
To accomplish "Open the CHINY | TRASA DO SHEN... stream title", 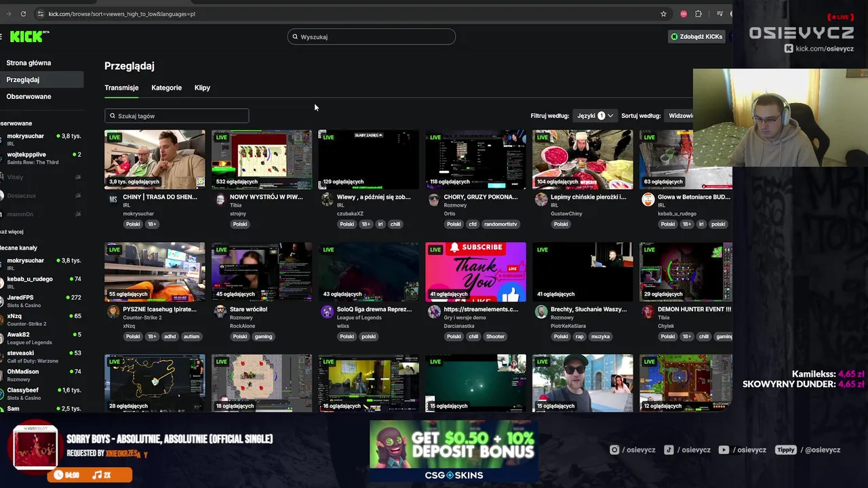I will coord(160,197).
